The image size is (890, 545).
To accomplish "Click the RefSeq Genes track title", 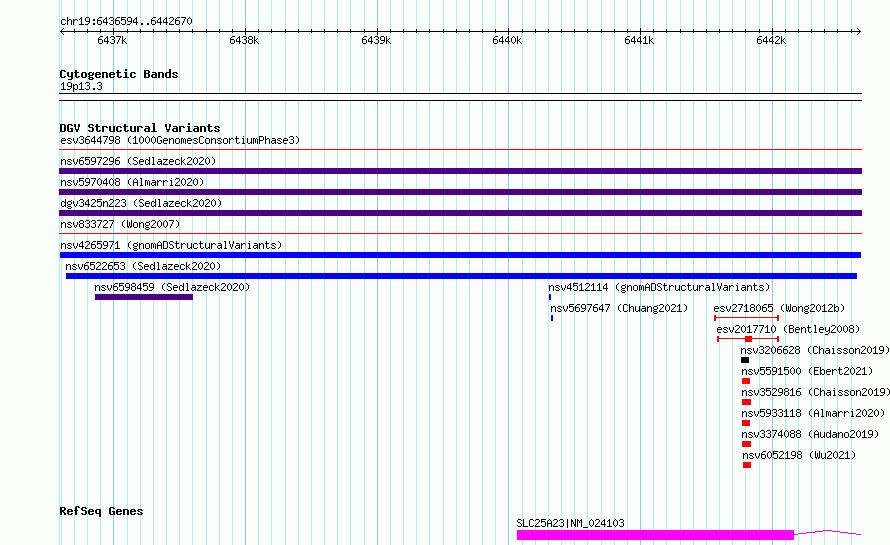I will pos(101,511).
